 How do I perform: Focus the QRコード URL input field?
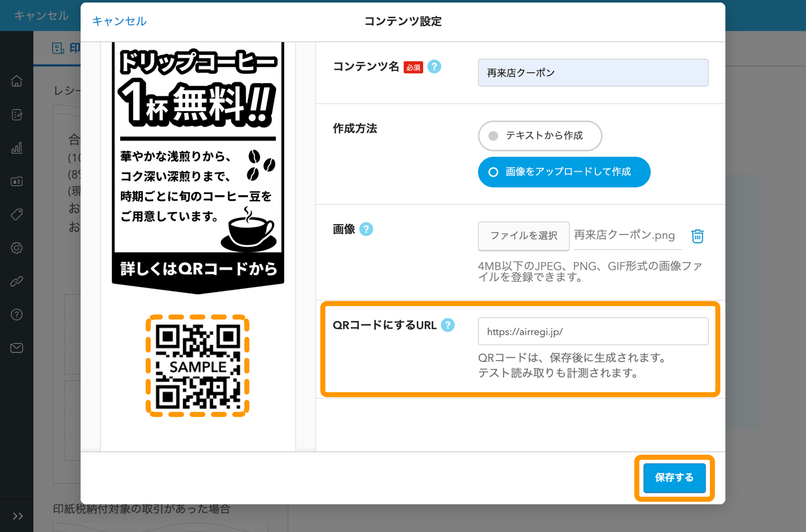(593, 331)
